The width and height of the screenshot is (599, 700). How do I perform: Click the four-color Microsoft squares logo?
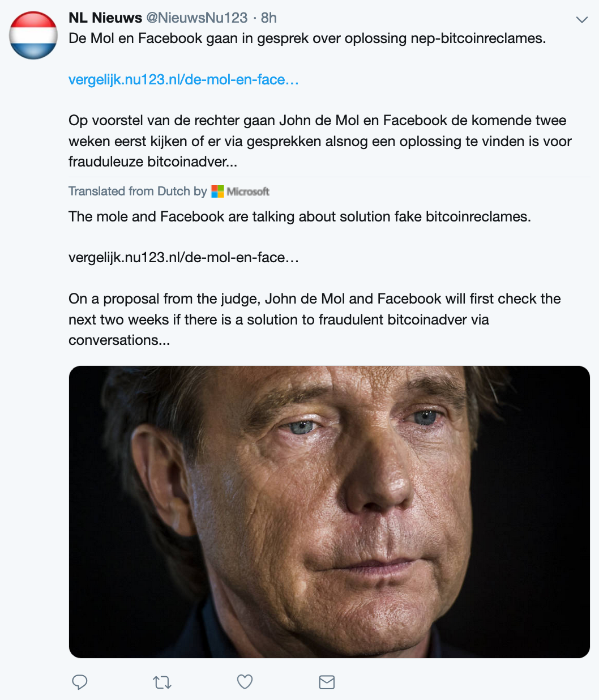tap(217, 191)
